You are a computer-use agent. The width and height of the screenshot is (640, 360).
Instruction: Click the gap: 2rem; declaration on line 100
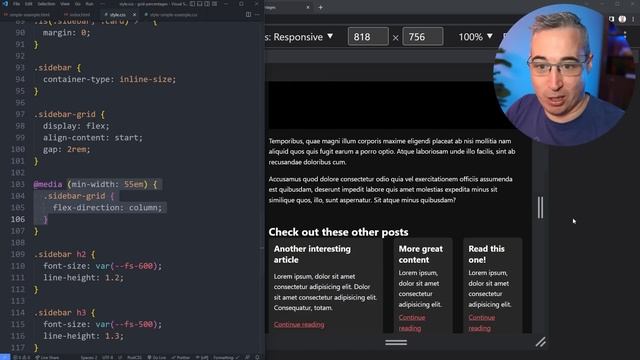[x=67, y=149]
